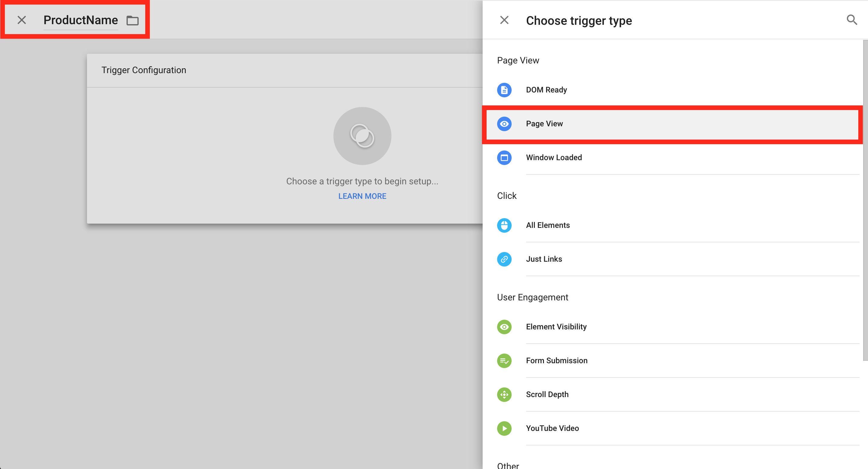This screenshot has height=469, width=868.
Task: Click the DOM Ready document icon
Action: [x=504, y=90]
